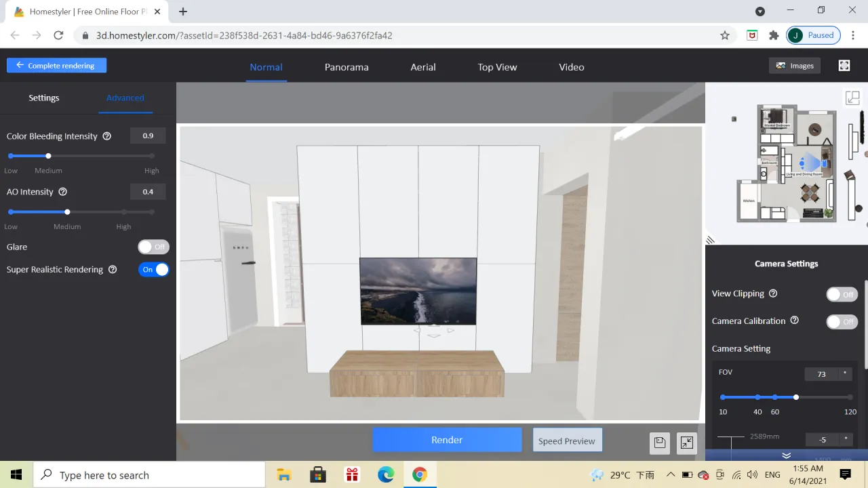Click help icon for Color Bleeding Intensity
Screen dimensions: 868x488
tap(106, 136)
